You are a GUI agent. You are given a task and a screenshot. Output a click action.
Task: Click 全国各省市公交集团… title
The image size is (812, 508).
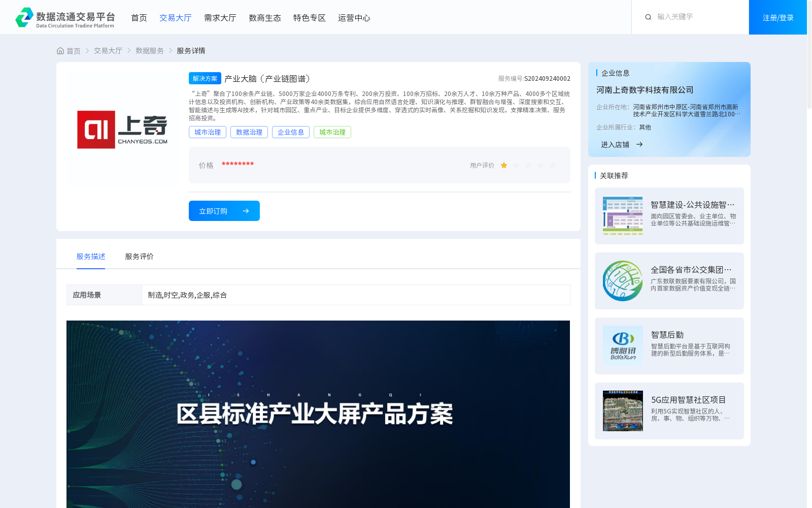pos(691,270)
